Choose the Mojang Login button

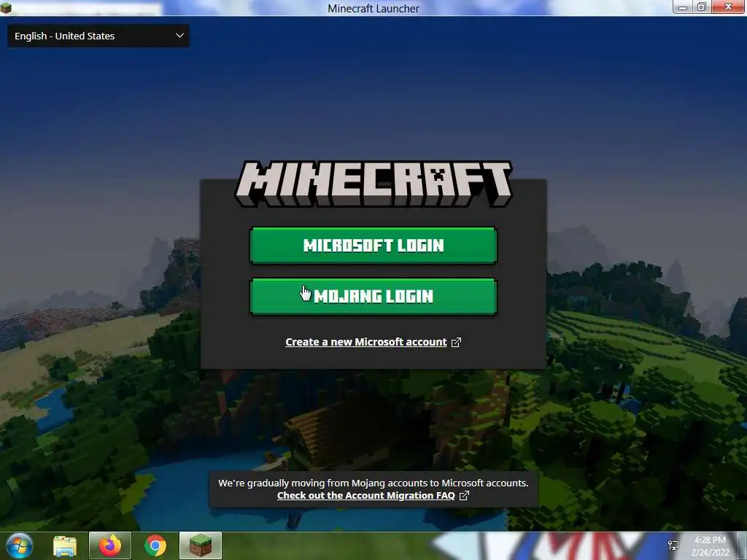tap(373, 296)
